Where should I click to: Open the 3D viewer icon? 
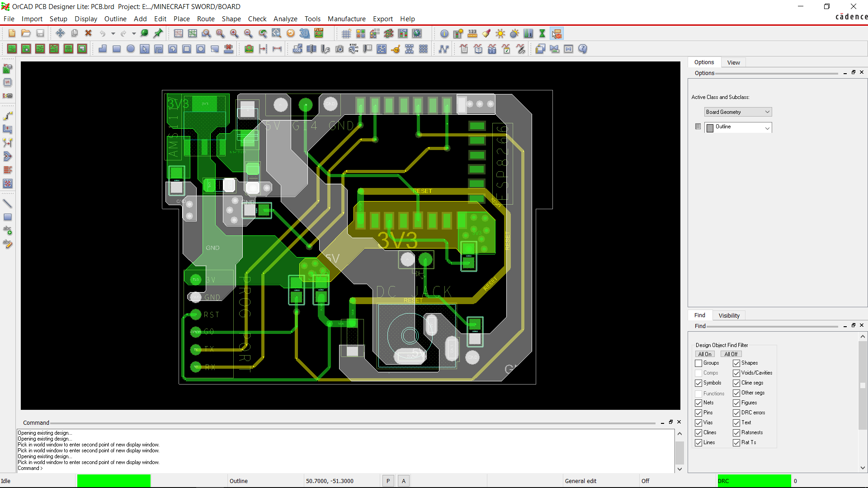[x=305, y=33]
